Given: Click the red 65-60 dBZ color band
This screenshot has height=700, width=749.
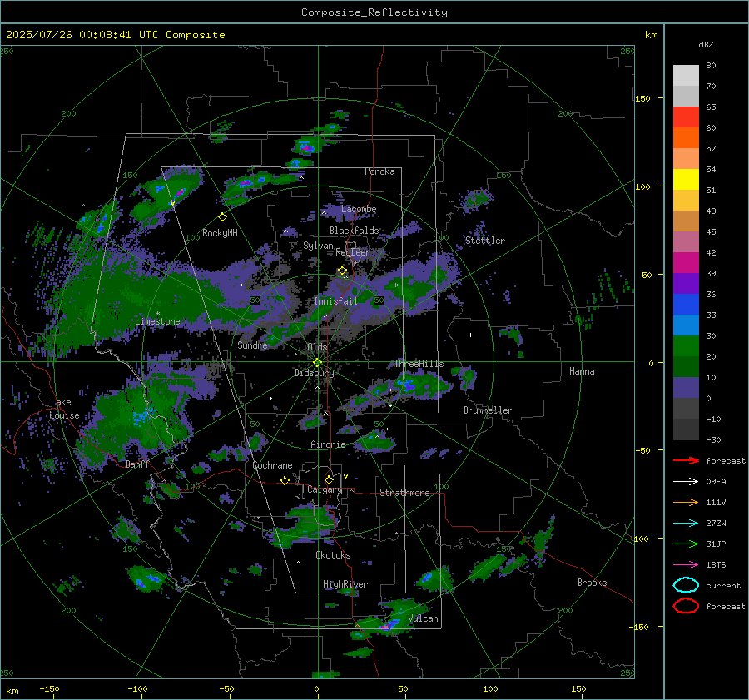Looking at the screenshot, I should 686,117.
